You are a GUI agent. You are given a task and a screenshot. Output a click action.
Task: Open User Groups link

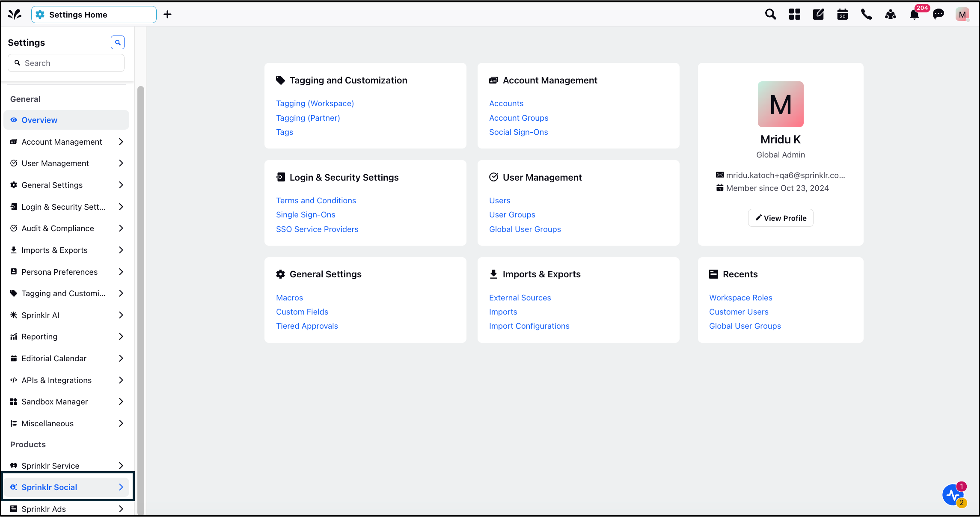[512, 214]
